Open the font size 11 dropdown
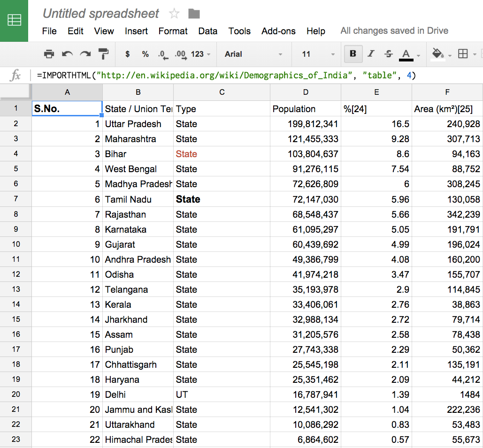483x448 pixels. (x=318, y=54)
